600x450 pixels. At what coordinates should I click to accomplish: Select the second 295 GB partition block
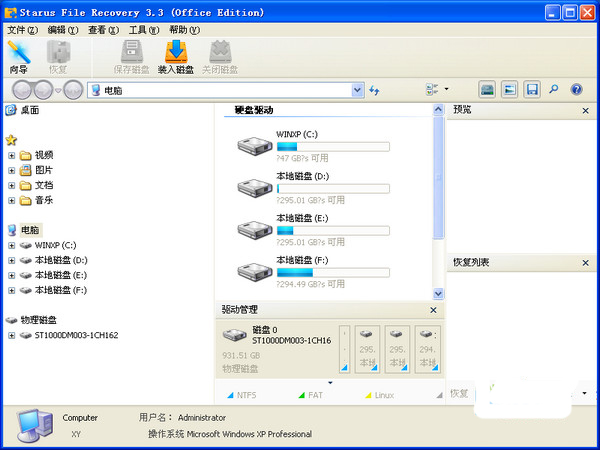point(397,349)
